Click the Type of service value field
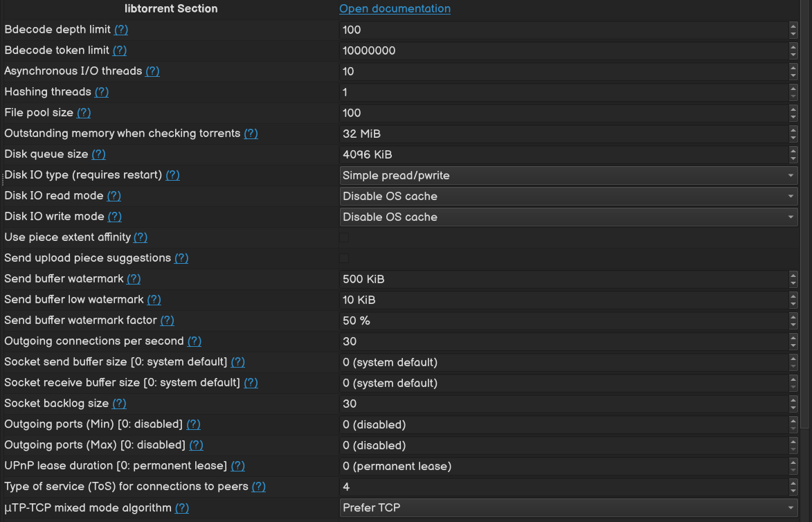The image size is (812, 522). [564, 487]
